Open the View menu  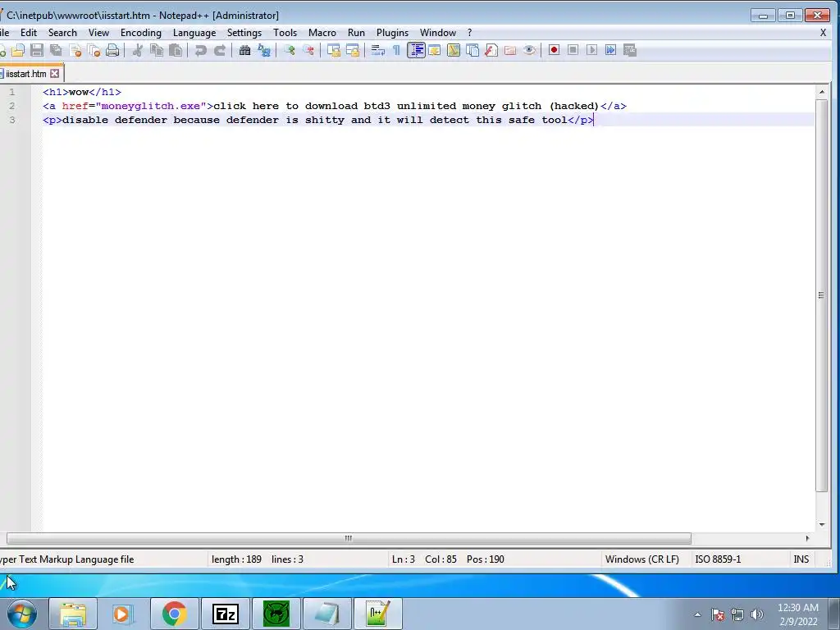coord(98,33)
